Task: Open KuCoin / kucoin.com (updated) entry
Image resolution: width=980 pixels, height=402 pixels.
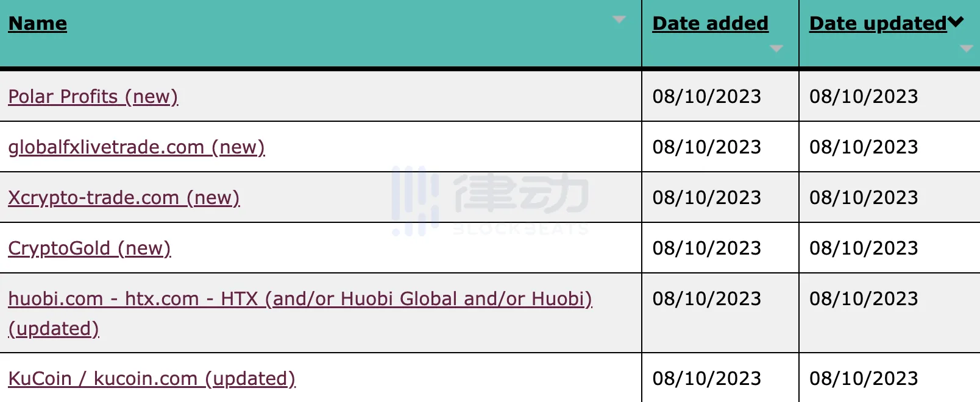Action: (x=152, y=378)
